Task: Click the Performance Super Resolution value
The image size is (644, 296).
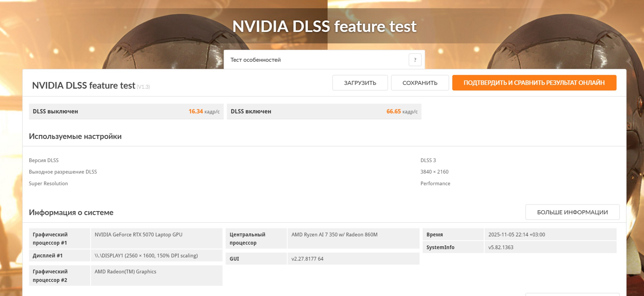Action: tap(435, 183)
